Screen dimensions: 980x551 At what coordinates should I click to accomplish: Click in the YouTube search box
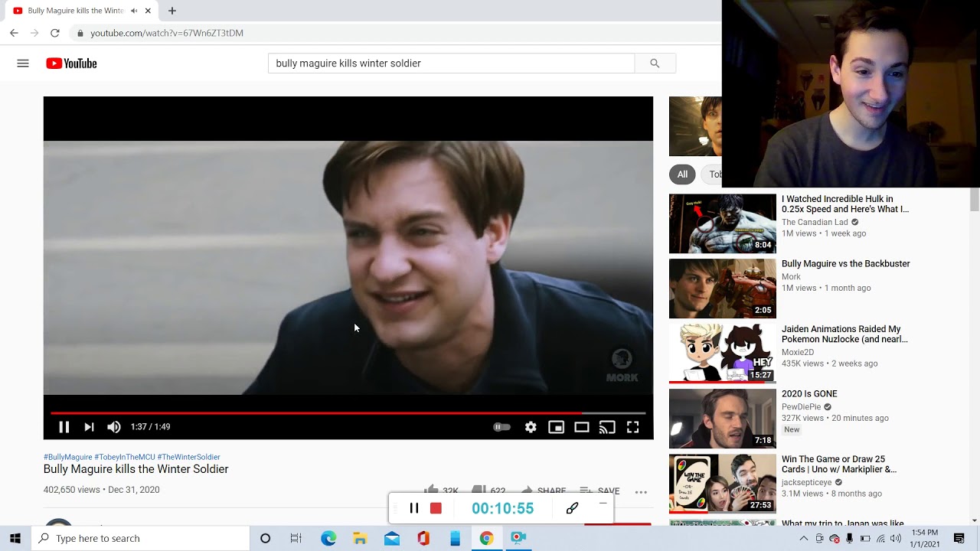click(x=451, y=64)
